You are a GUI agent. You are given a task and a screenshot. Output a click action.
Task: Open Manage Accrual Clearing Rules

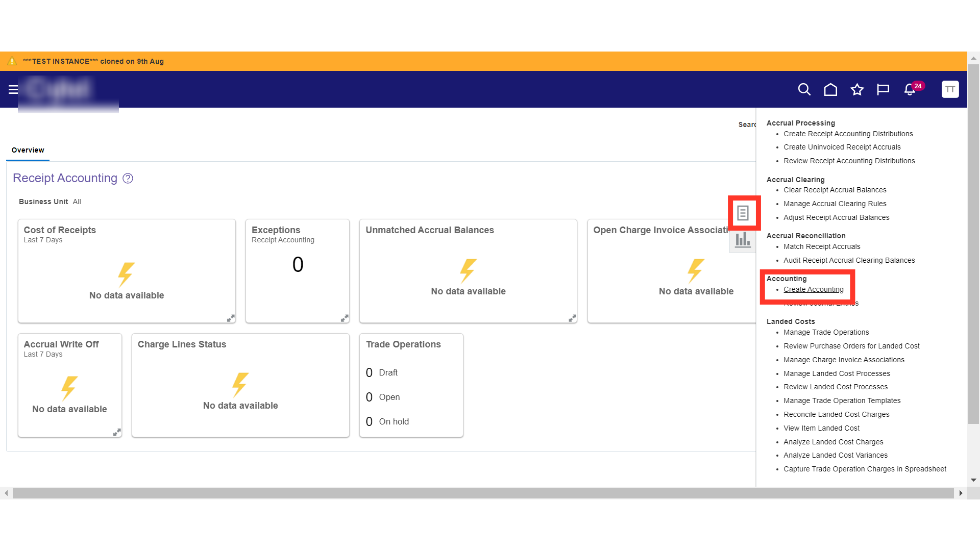[835, 204]
